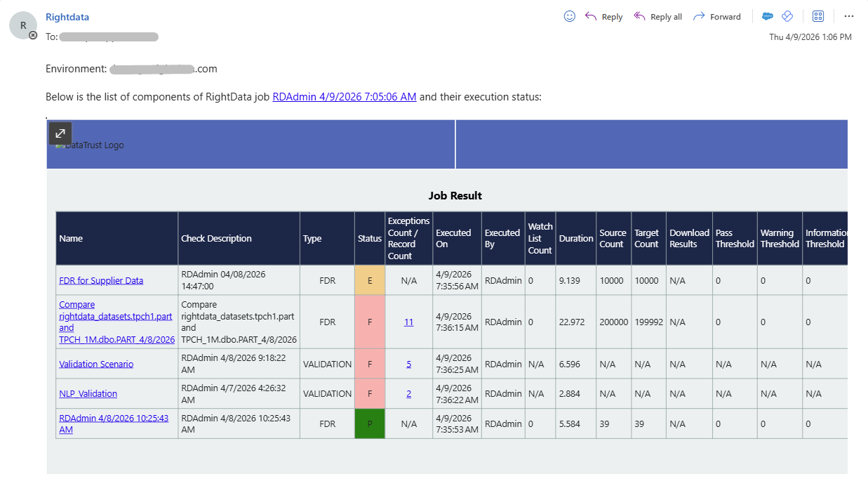Image resolution: width=868 pixels, height=486 pixels.
Task: Click the broken DataTrust Logo image
Action: tap(90, 145)
